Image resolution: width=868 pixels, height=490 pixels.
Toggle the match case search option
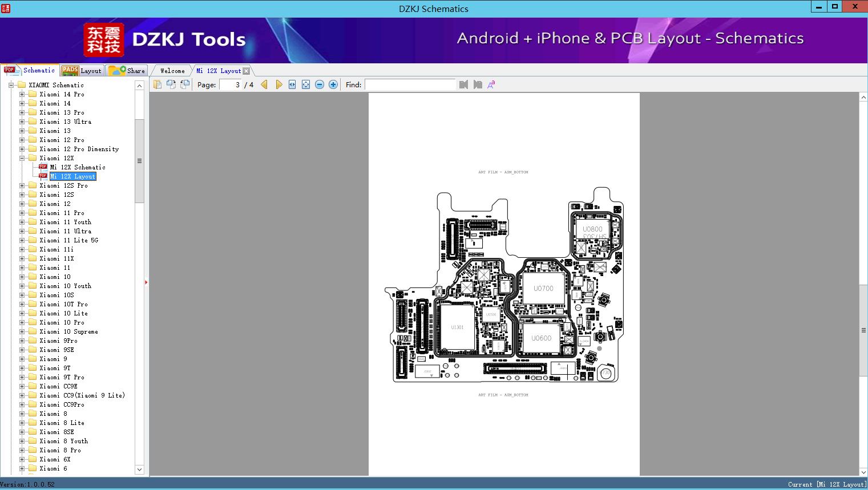pyautogui.click(x=491, y=84)
